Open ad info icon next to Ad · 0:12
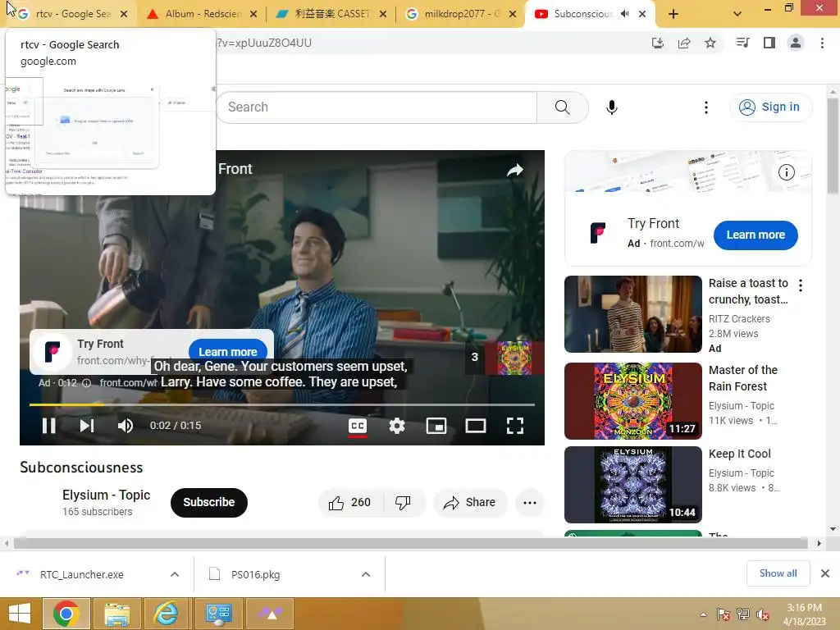Screen dimensions: 840x630 (x=86, y=383)
